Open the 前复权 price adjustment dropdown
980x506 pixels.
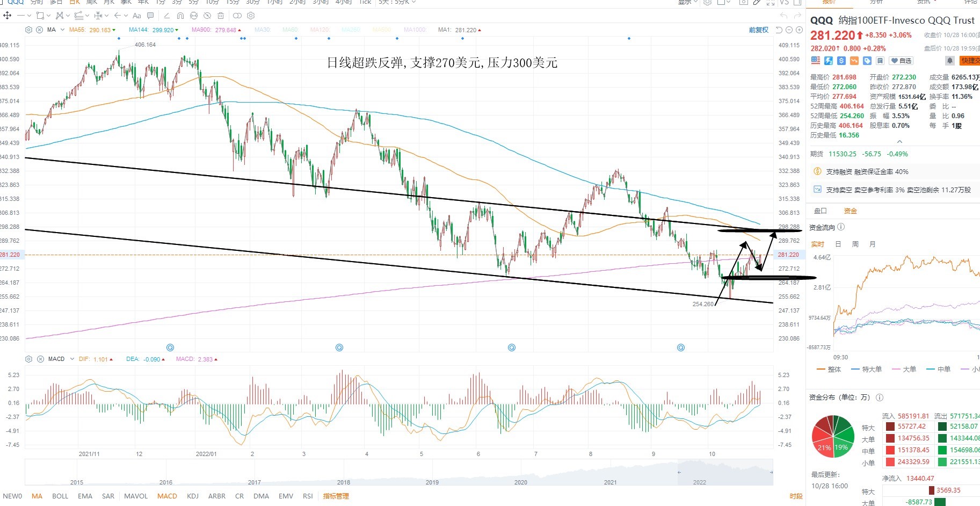point(759,30)
